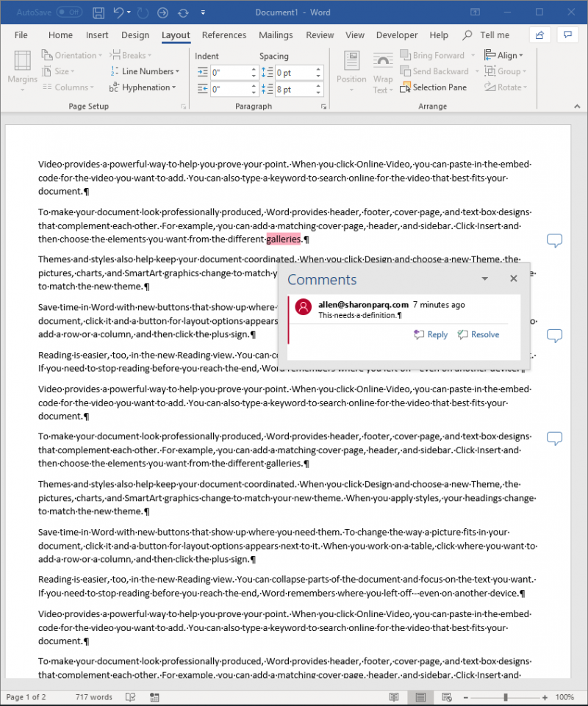Click the Comments icon in ribbon corner

567,35
